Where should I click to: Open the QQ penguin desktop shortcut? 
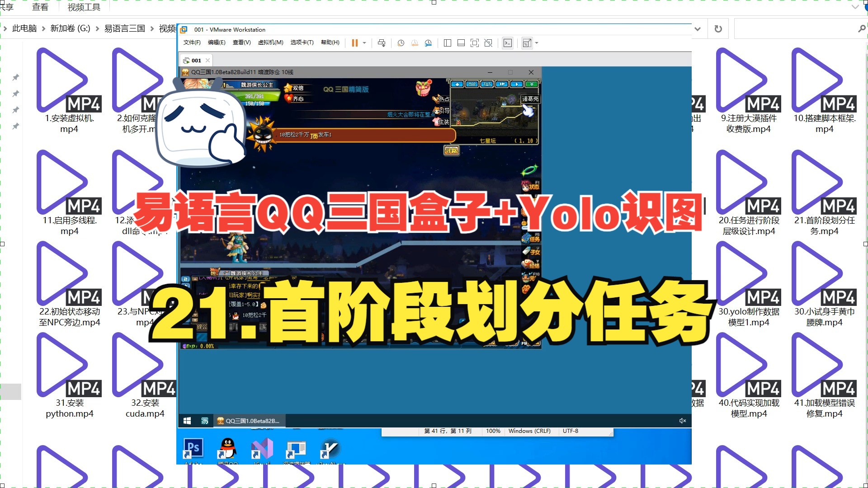(227, 448)
